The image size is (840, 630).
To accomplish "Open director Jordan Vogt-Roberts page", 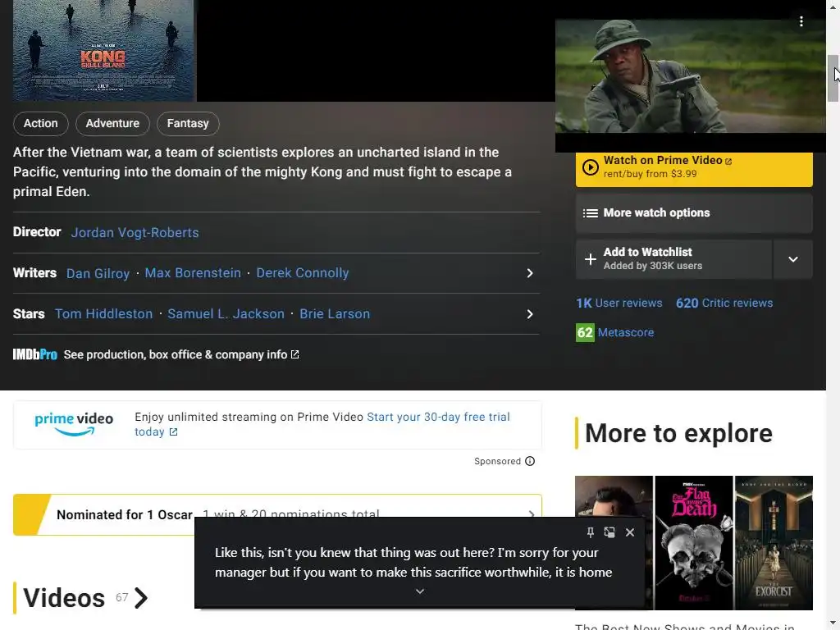I will pyautogui.click(x=135, y=232).
